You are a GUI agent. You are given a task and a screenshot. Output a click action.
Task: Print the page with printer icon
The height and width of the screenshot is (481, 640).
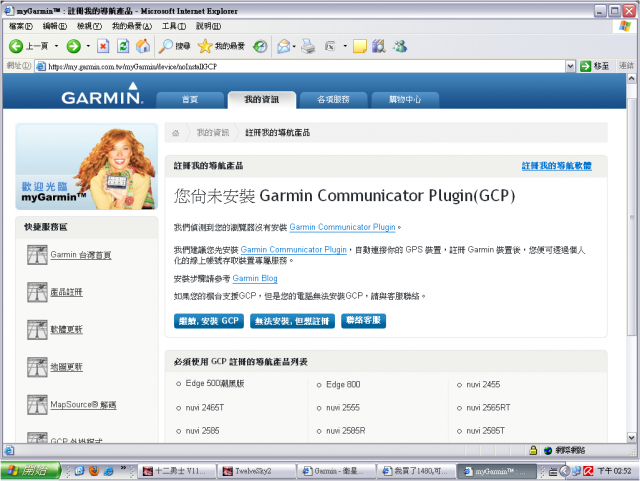click(308, 46)
